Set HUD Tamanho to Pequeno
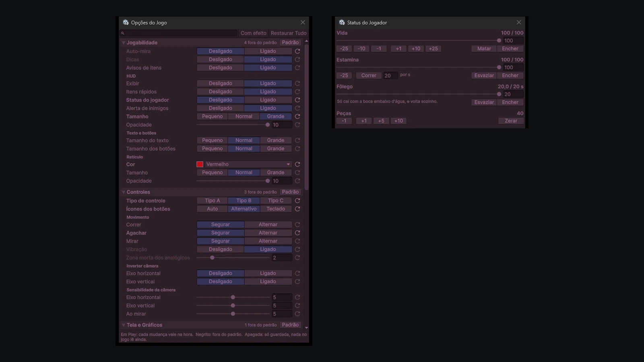644x362 pixels. pos(212,116)
